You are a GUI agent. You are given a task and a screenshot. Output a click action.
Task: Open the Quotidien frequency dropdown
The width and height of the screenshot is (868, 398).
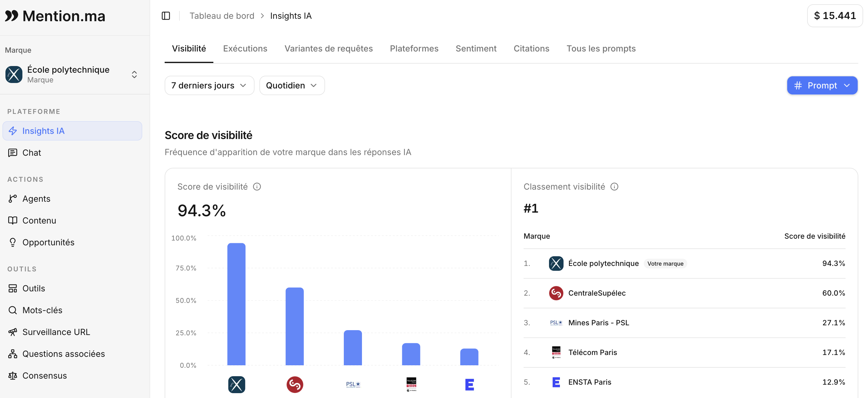click(292, 85)
